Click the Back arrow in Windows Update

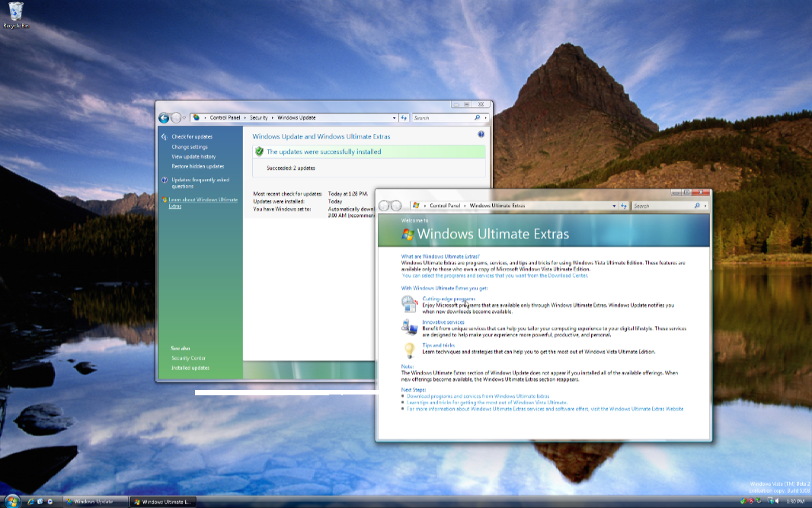(164, 118)
